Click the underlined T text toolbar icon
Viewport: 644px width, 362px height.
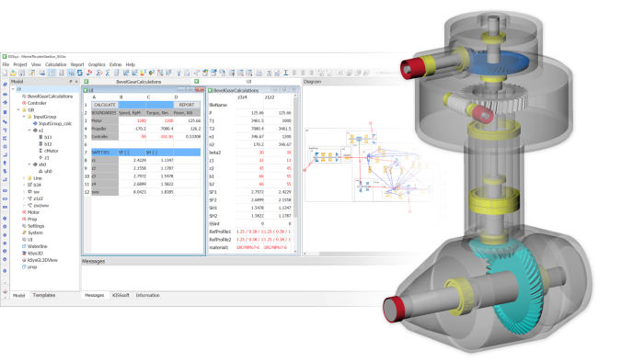coord(286,73)
